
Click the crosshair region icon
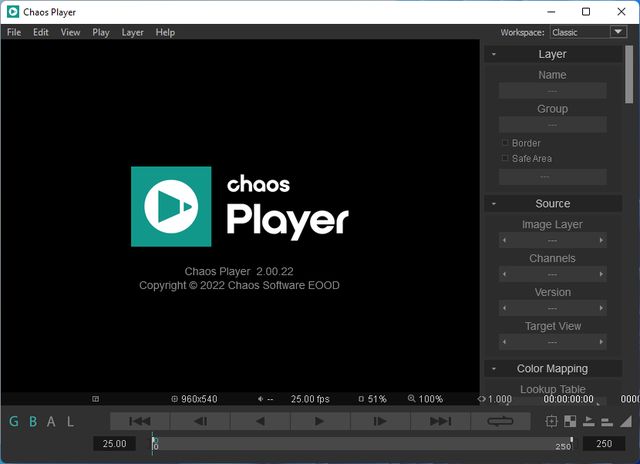(552, 422)
